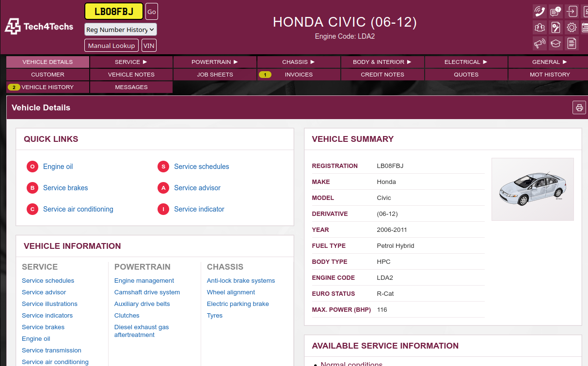This screenshot has height=366, width=588.
Task: Open the text document icon in the header
Action: (572, 43)
